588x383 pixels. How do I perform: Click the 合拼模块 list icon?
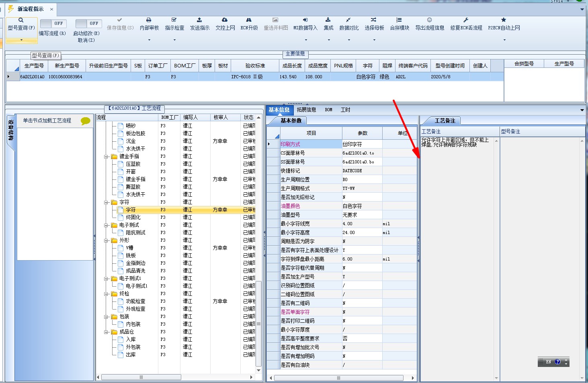point(399,20)
